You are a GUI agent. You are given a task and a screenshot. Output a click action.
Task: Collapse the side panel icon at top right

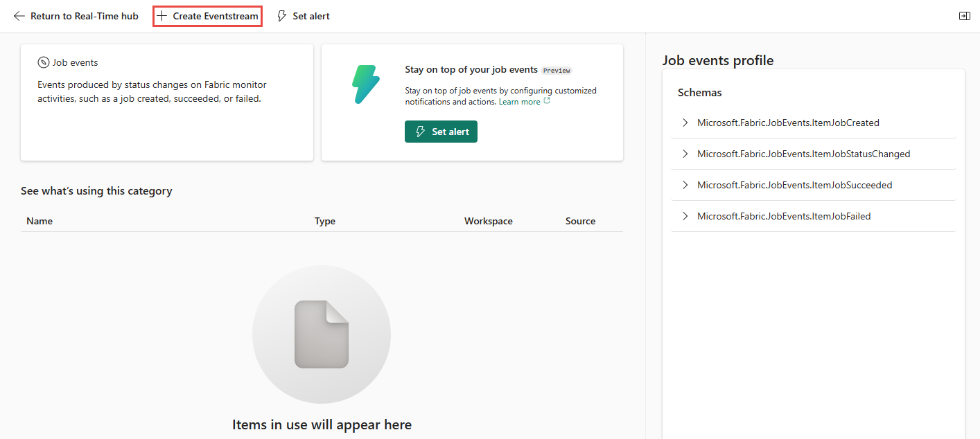click(964, 16)
